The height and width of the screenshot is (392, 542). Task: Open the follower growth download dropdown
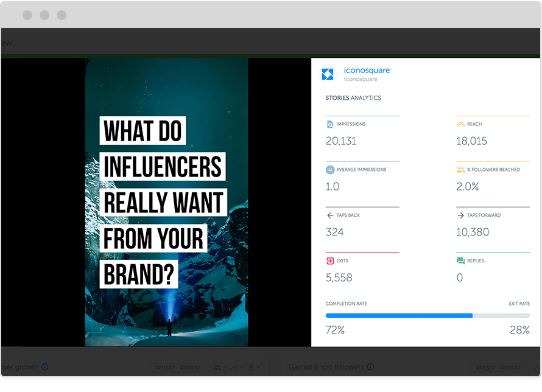pos(254,368)
